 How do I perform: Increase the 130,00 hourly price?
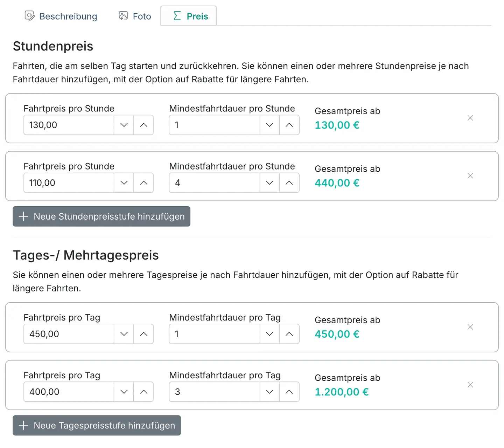(143, 125)
